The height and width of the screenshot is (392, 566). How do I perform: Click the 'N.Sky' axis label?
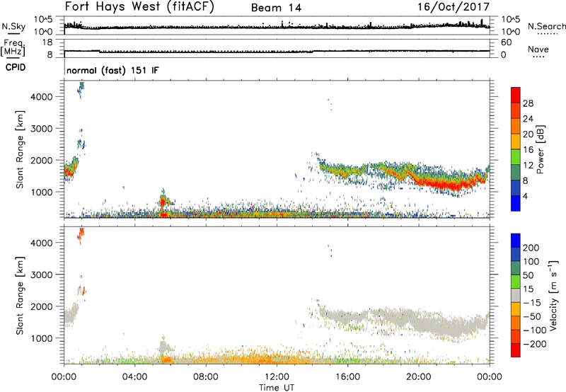tap(13, 27)
